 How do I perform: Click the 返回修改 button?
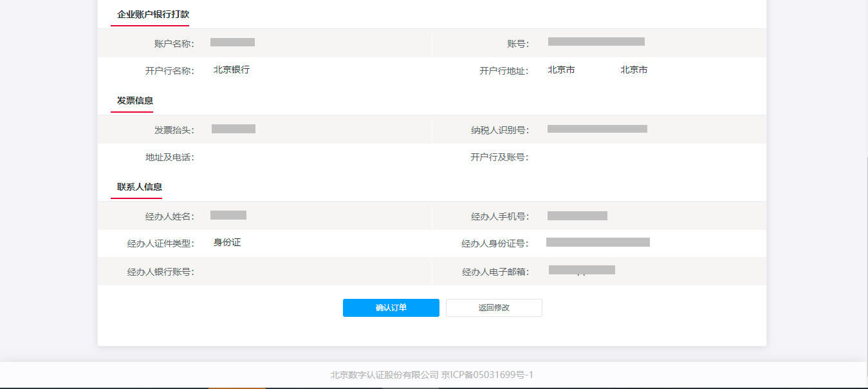[x=494, y=308]
